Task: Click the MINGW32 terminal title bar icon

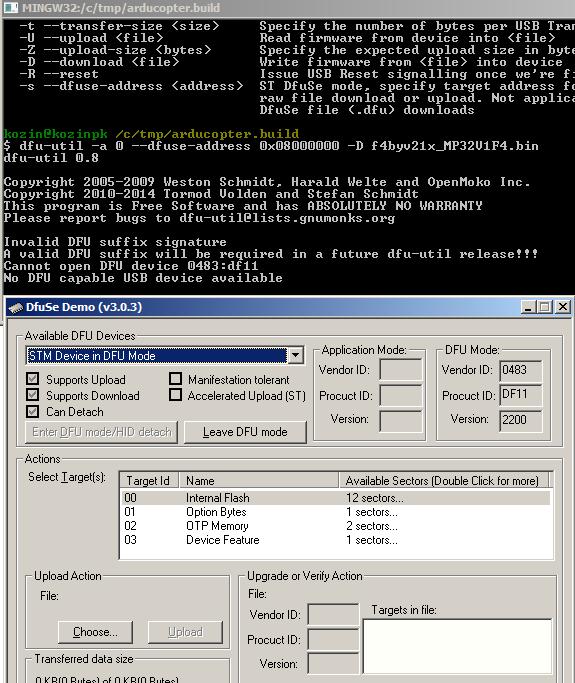Action: pos(11,7)
